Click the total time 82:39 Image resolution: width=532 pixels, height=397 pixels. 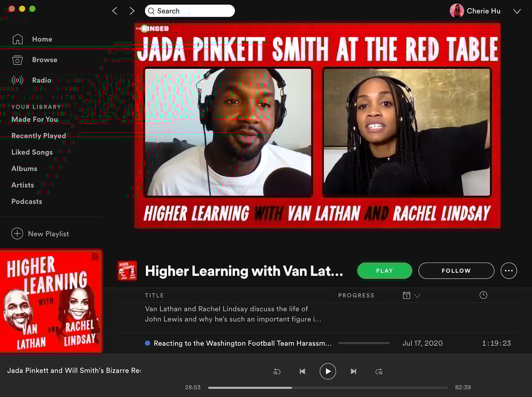pyautogui.click(x=463, y=387)
